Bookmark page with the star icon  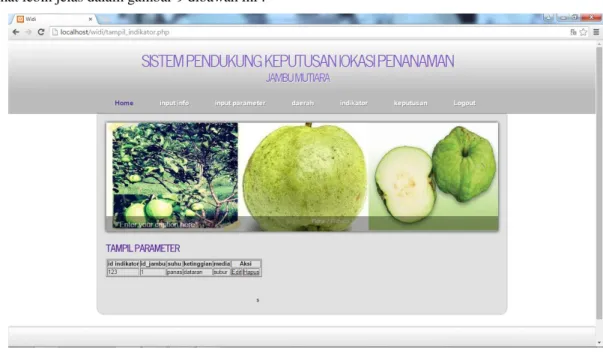point(583,32)
